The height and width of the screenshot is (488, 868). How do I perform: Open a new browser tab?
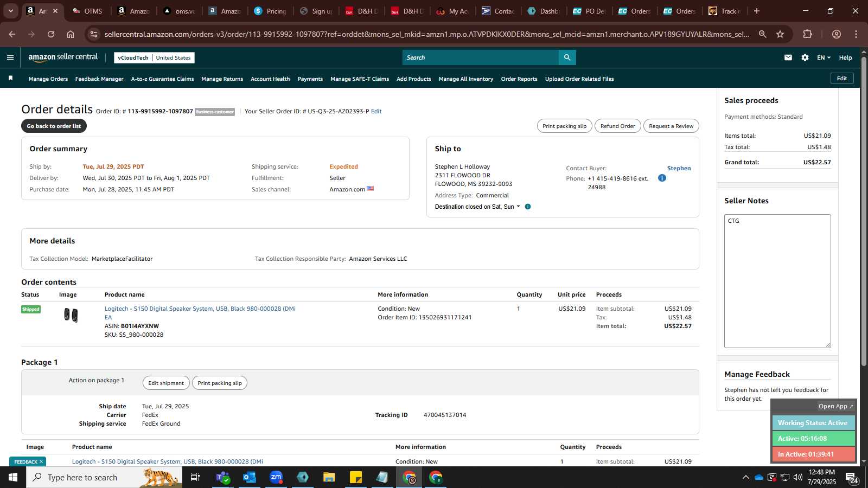coord(757,11)
